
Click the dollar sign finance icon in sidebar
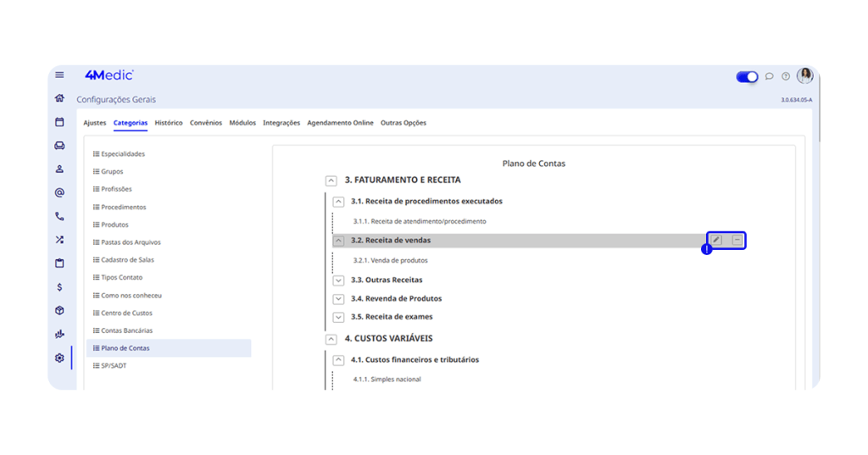click(x=59, y=287)
